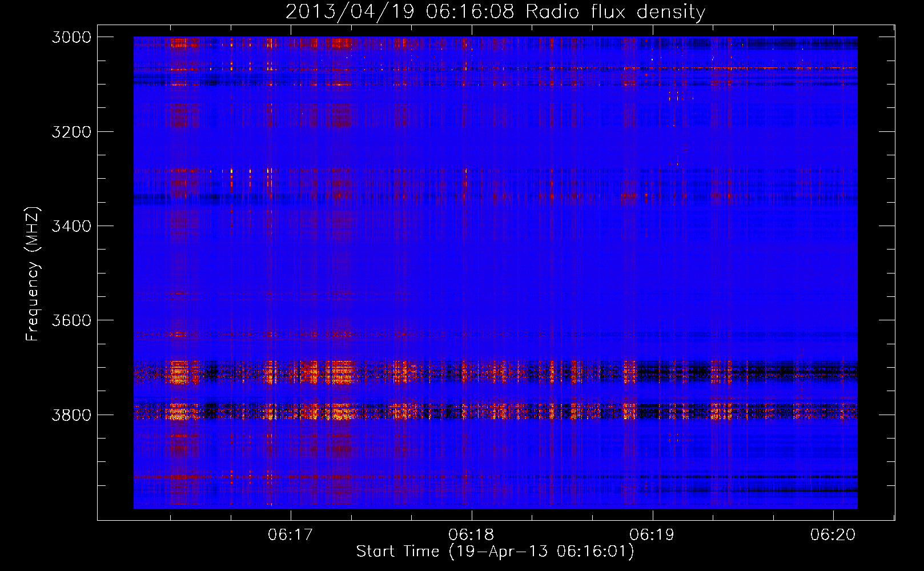Viewport: 924px width, 571px height.
Task: Click the 06:18 time axis label
Action: coord(471,534)
